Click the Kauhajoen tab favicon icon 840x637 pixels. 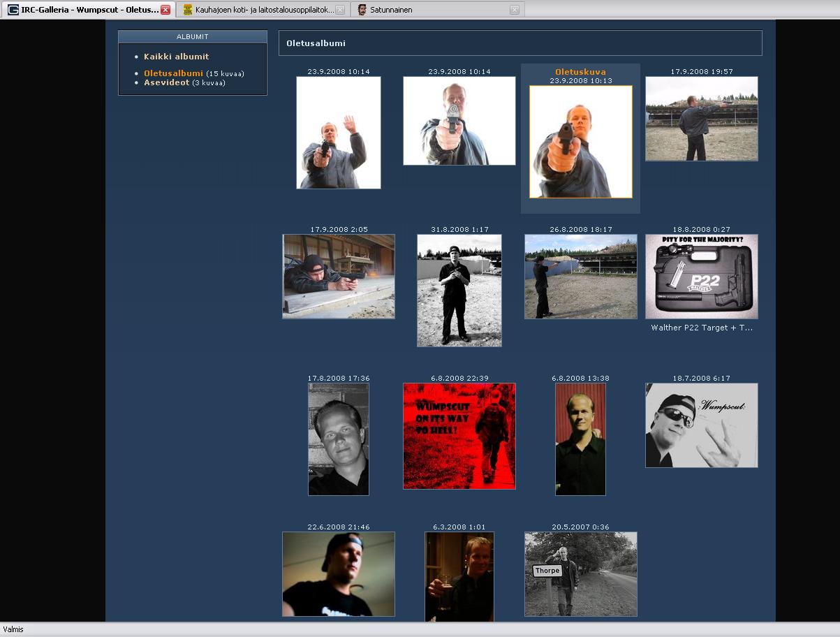pos(187,10)
